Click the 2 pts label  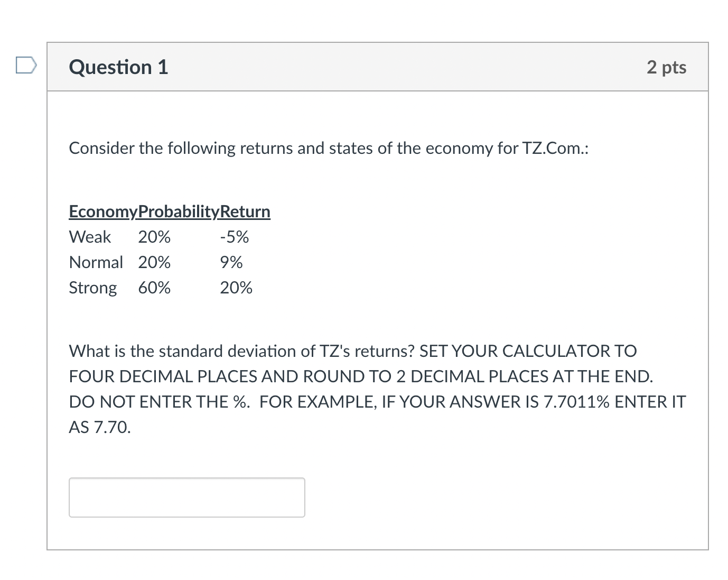pos(667,67)
